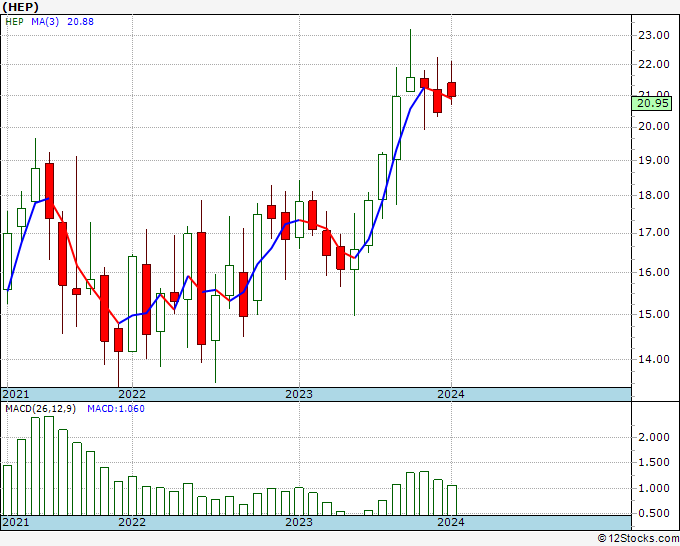Viewport: 680px width, 546px height.
Task: Click the 2021 label on price chart axis
Action: (x=16, y=394)
